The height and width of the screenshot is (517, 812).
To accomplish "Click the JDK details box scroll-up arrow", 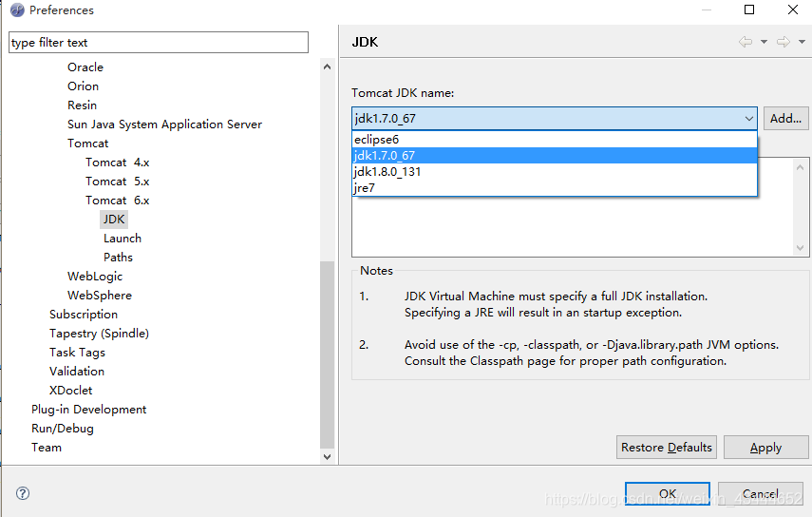I will click(800, 167).
